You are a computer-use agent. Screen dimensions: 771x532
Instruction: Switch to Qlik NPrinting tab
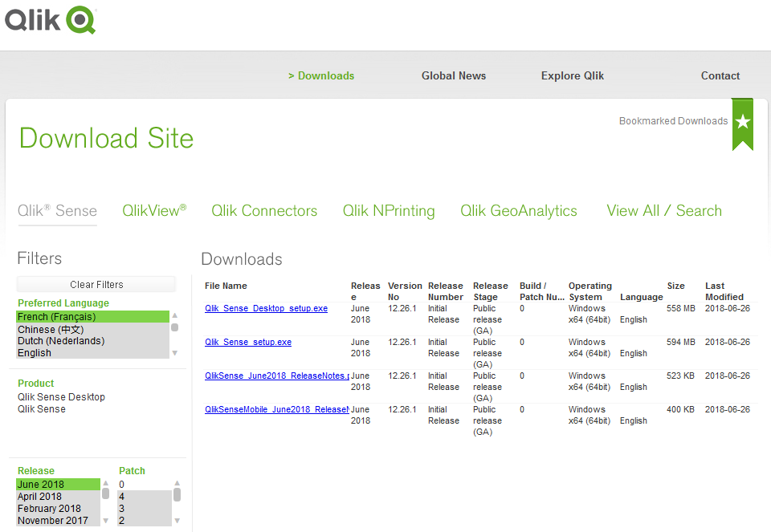[x=389, y=211]
